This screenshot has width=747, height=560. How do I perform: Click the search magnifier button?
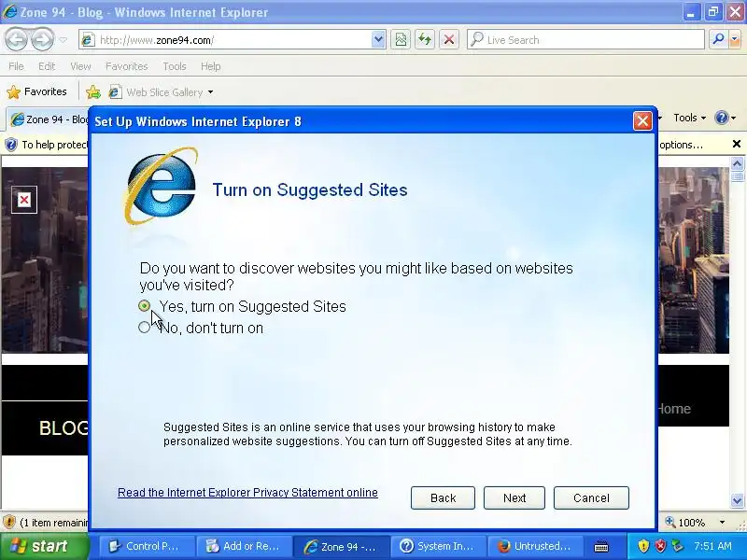(x=718, y=40)
